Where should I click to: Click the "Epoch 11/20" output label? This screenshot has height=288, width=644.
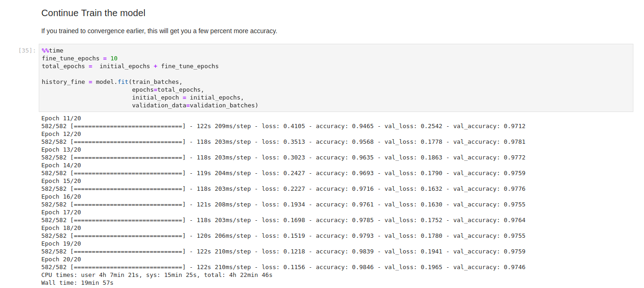(61, 118)
